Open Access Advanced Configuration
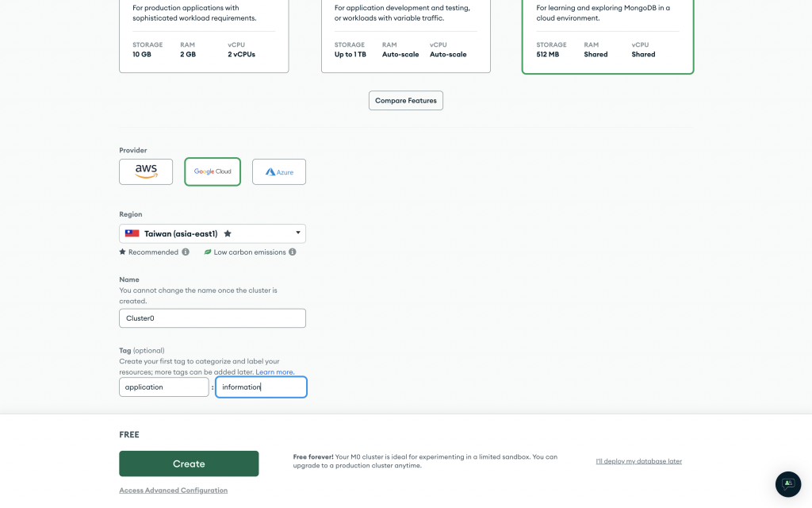 click(174, 491)
